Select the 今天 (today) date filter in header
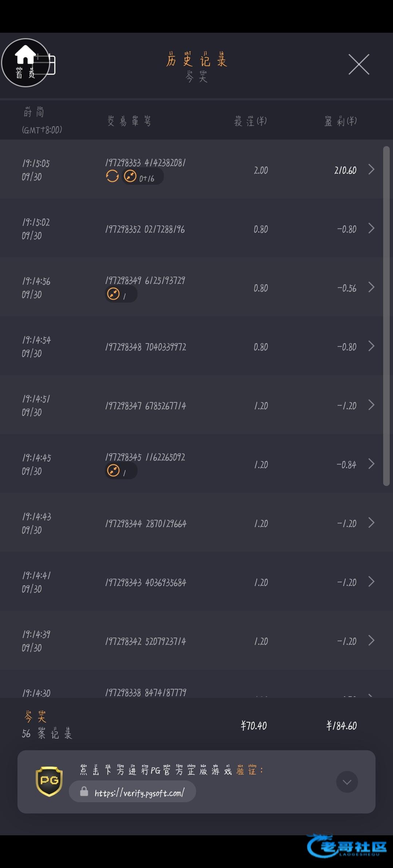Image resolution: width=393 pixels, height=868 pixels. [x=196, y=77]
